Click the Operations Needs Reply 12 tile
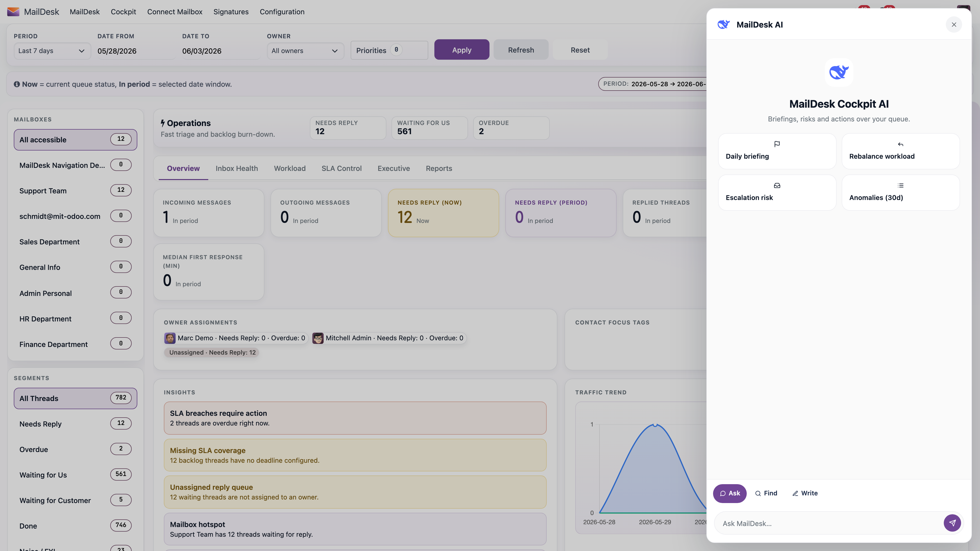 (x=348, y=128)
